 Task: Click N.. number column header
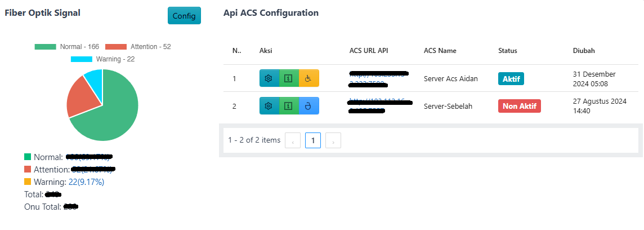pos(236,51)
